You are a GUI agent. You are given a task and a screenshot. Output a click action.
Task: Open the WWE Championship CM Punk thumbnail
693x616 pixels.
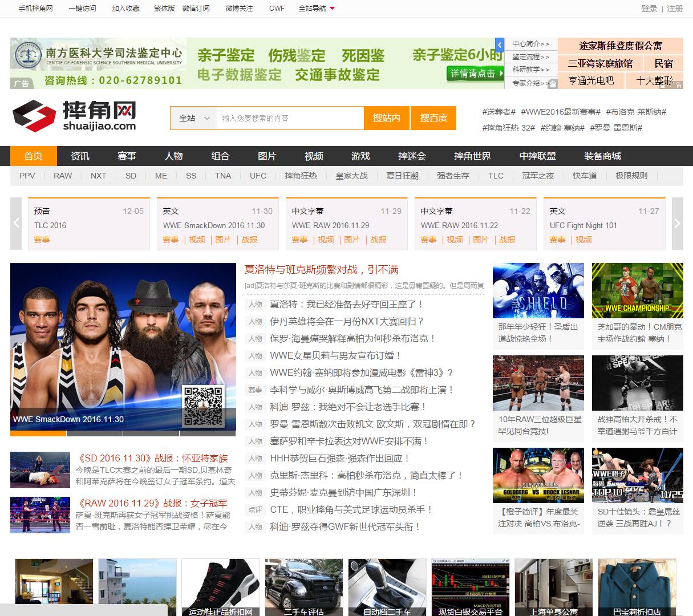pos(637,290)
